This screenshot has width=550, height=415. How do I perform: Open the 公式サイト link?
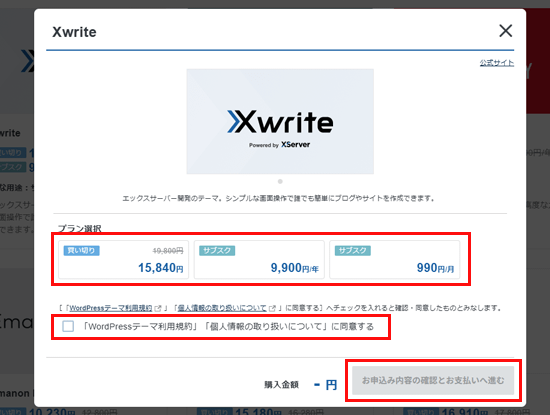[497, 63]
